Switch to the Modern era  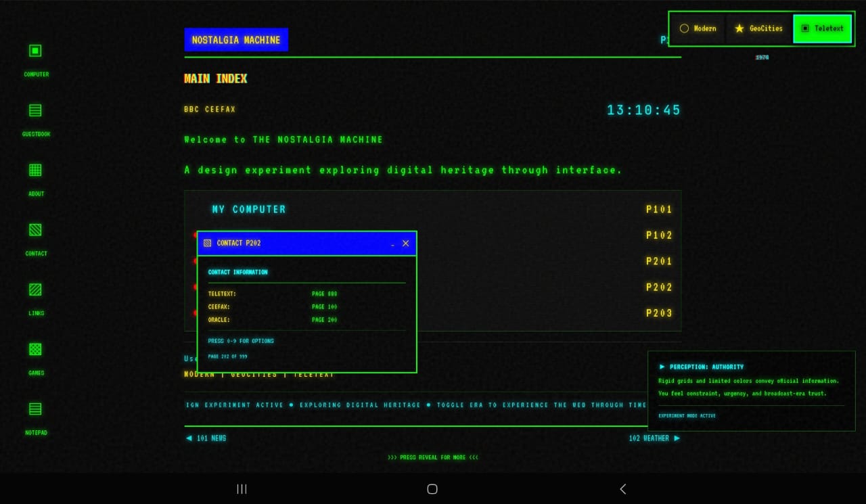coord(698,28)
